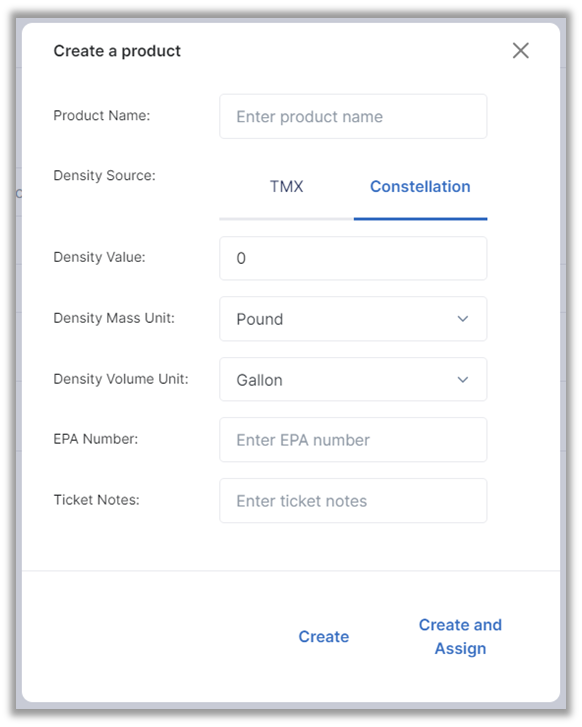582x727 pixels.
Task: Open the Density Mass Unit dropdown showing Pound
Action: [353, 319]
